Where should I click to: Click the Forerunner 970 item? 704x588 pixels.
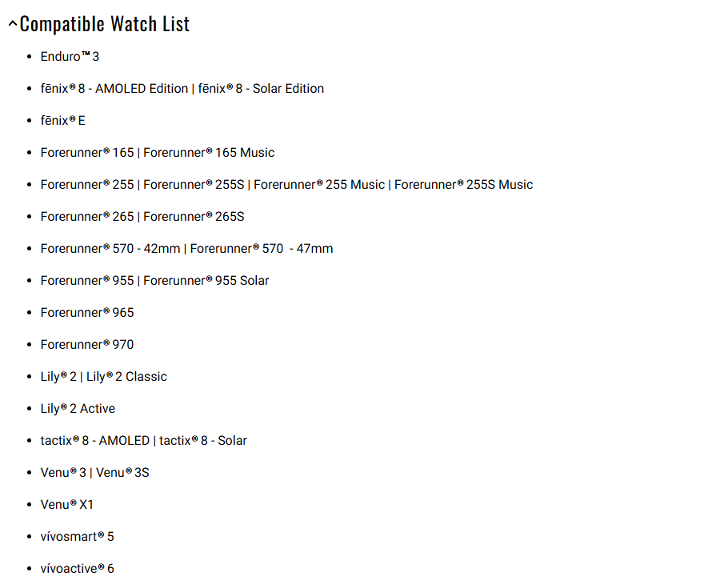click(87, 344)
